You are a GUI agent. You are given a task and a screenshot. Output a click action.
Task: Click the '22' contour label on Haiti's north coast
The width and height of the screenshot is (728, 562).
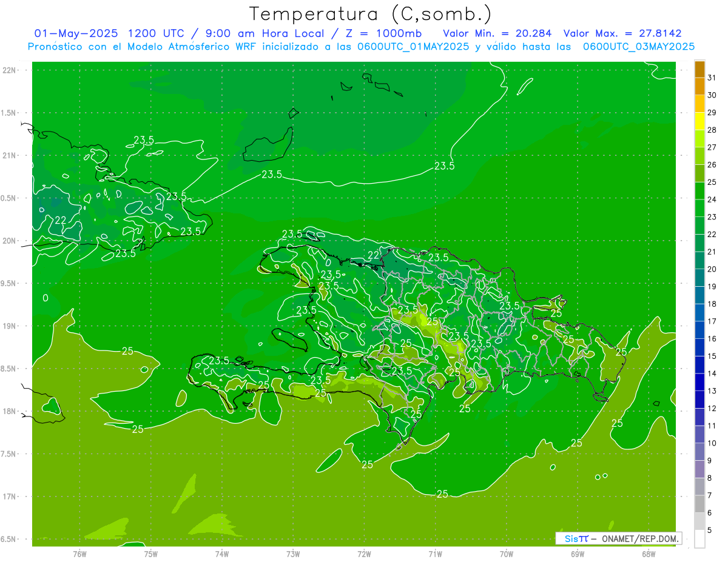pyautogui.click(x=374, y=255)
